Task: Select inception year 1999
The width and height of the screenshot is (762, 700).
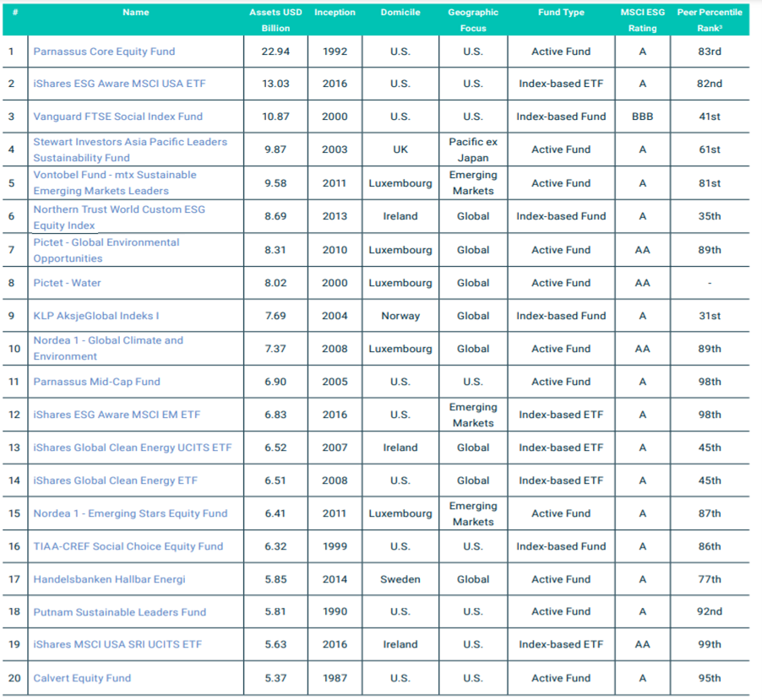Action: point(335,546)
